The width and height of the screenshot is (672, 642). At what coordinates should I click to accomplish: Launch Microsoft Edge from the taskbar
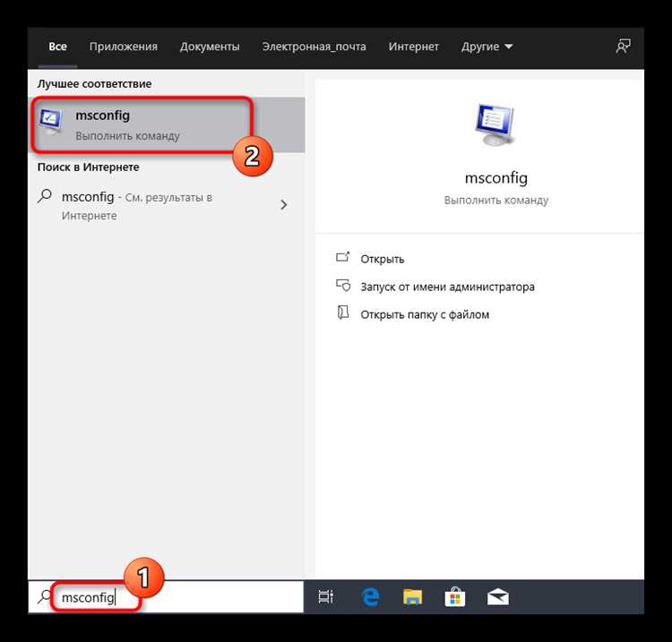pos(370,596)
